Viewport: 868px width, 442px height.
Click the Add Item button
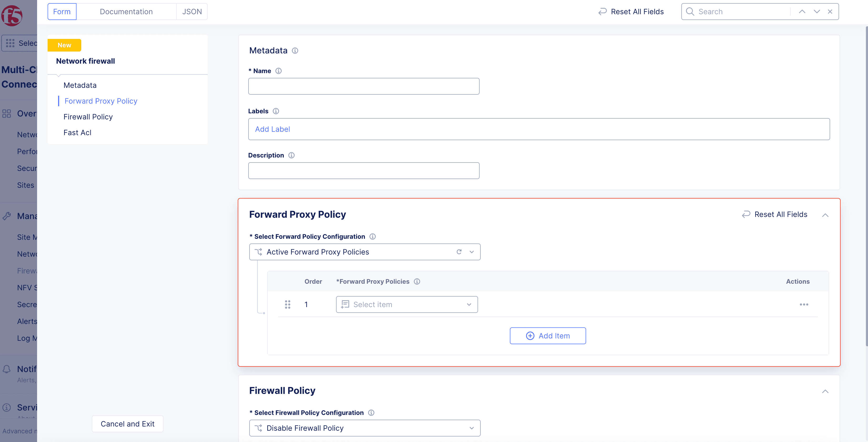[547, 336]
